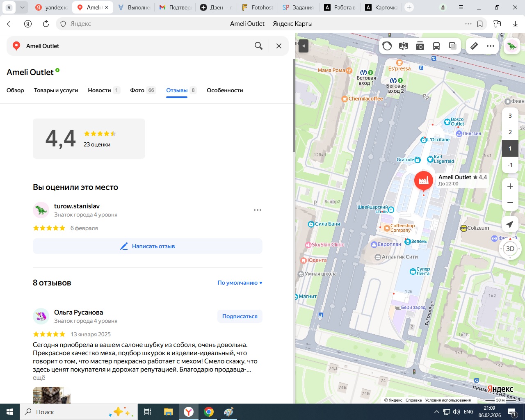Toggle the 3D map view

510,249
